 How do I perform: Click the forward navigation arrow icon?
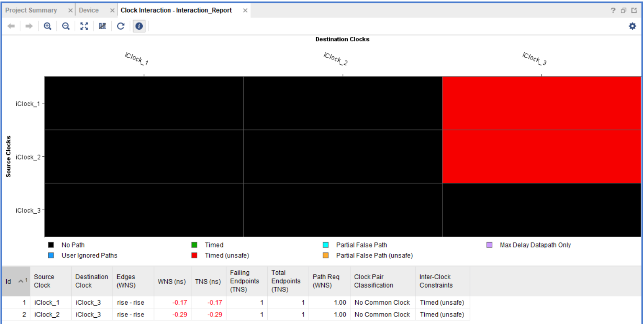tap(29, 26)
